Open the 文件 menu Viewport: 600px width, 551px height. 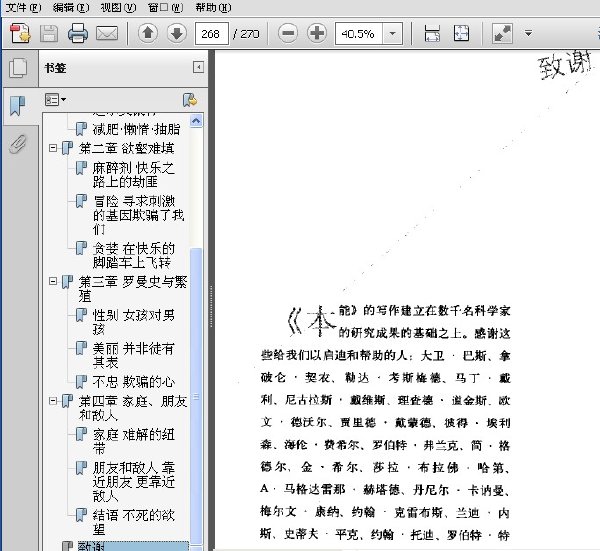23,7
